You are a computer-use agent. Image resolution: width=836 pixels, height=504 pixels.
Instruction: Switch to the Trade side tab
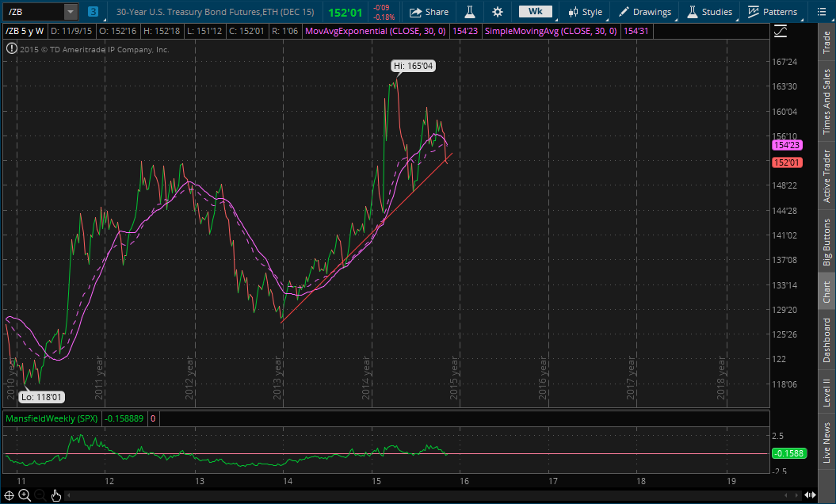[826, 42]
